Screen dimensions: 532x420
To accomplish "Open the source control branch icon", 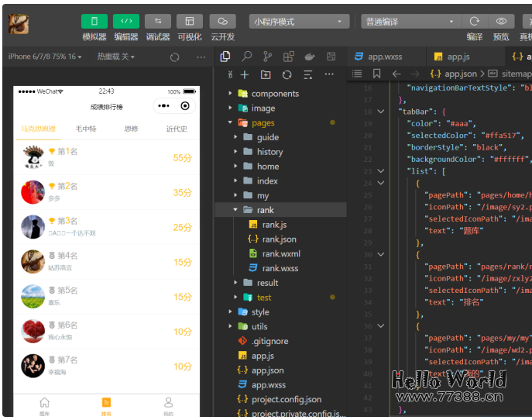I will (x=268, y=57).
